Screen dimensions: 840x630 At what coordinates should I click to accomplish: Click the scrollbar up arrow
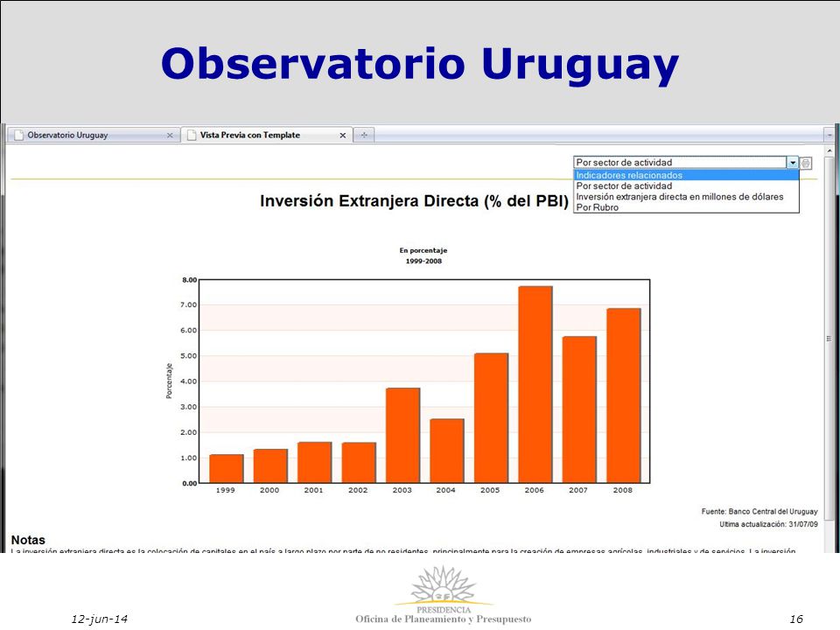pos(829,151)
